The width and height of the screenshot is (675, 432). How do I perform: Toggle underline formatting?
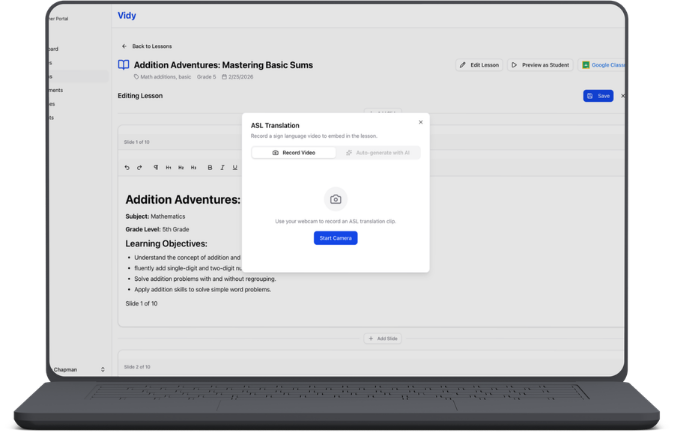235,168
